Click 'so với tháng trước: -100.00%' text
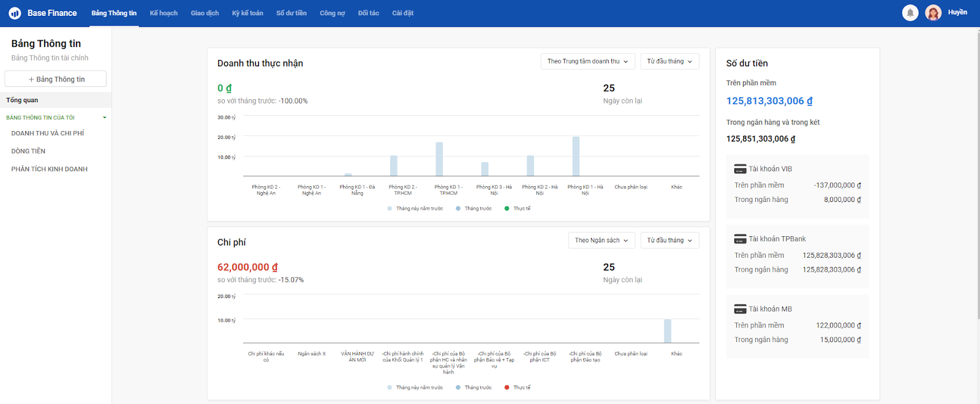 pos(262,101)
